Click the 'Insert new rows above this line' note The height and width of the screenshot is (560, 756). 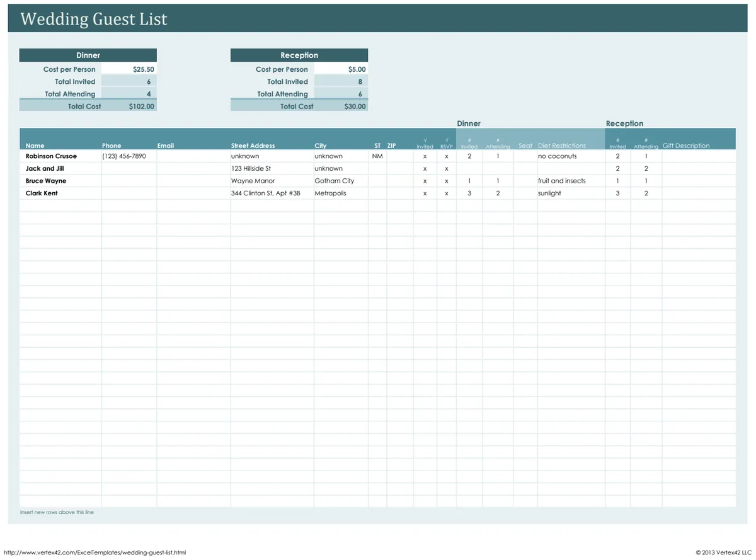click(57, 513)
